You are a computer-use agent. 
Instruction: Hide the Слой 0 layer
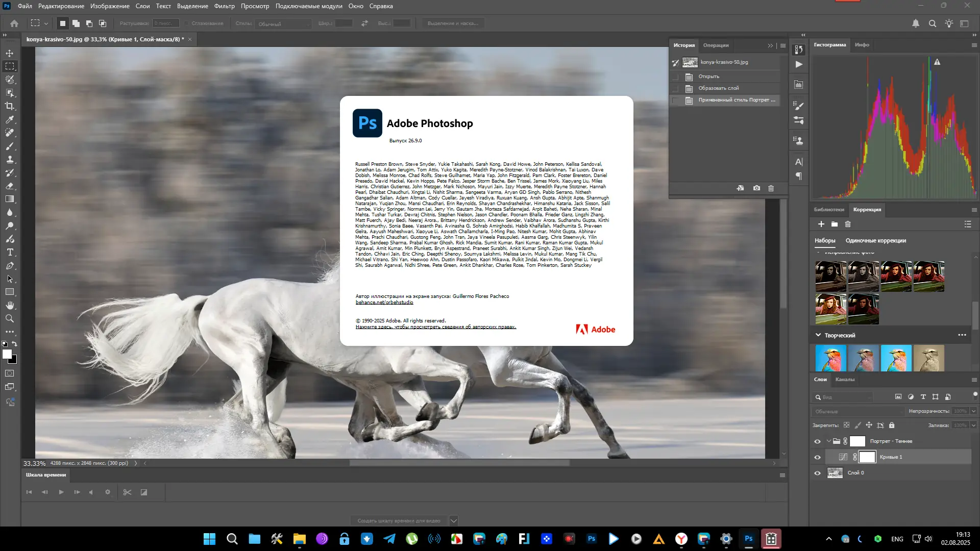point(818,472)
